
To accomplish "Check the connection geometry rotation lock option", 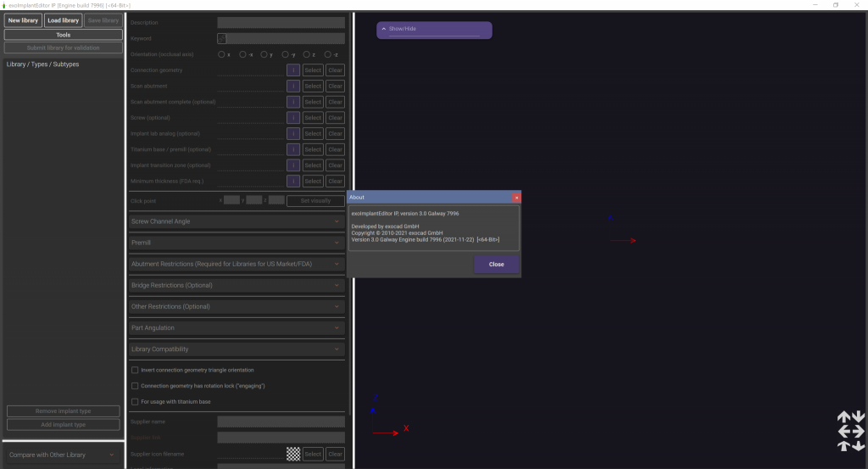I will pyautogui.click(x=135, y=386).
